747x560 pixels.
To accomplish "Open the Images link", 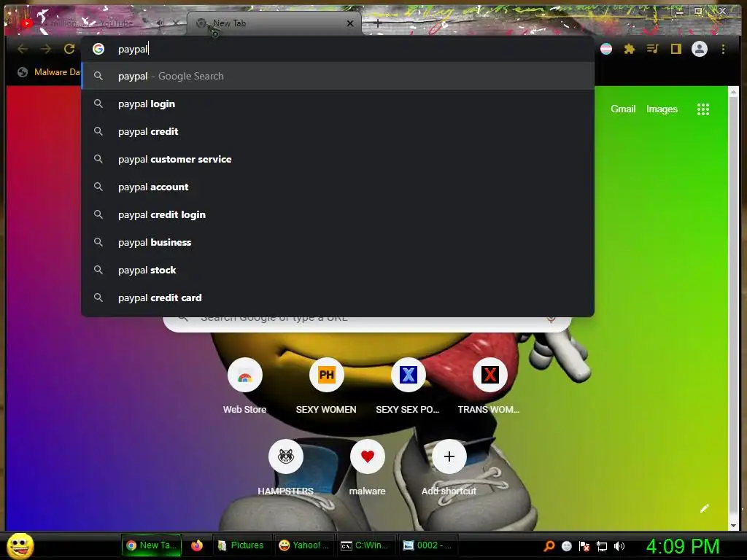I will tap(662, 109).
